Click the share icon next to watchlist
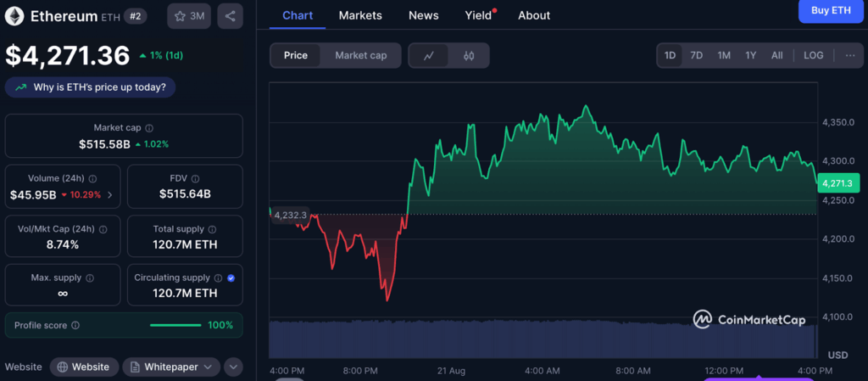This screenshot has width=868, height=381. point(230,16)
